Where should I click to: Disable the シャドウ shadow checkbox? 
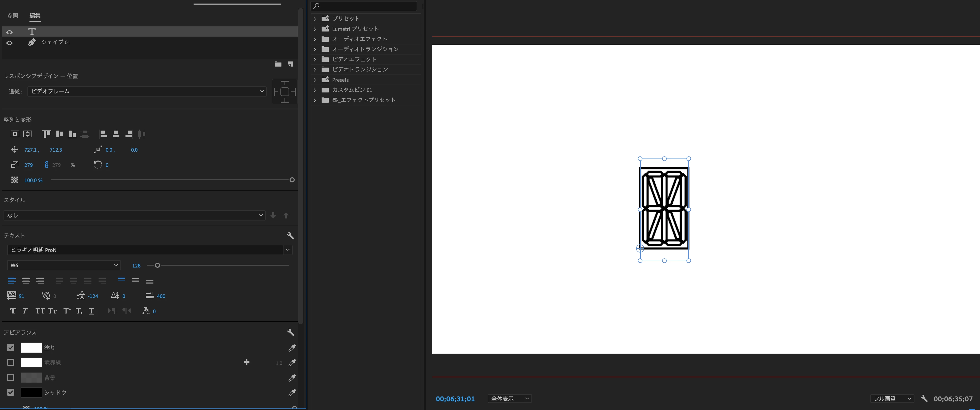11,392
